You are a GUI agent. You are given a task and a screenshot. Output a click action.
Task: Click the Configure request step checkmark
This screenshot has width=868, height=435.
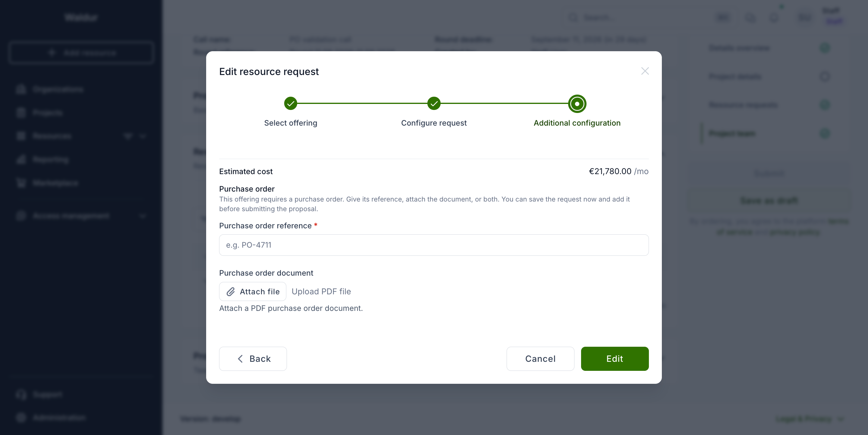pos(434,104)
